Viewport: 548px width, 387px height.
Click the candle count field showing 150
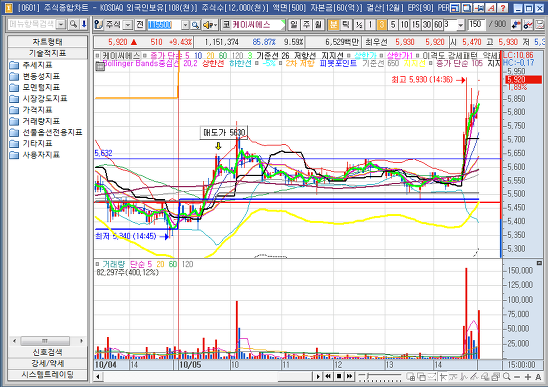(x=476, y=24)
